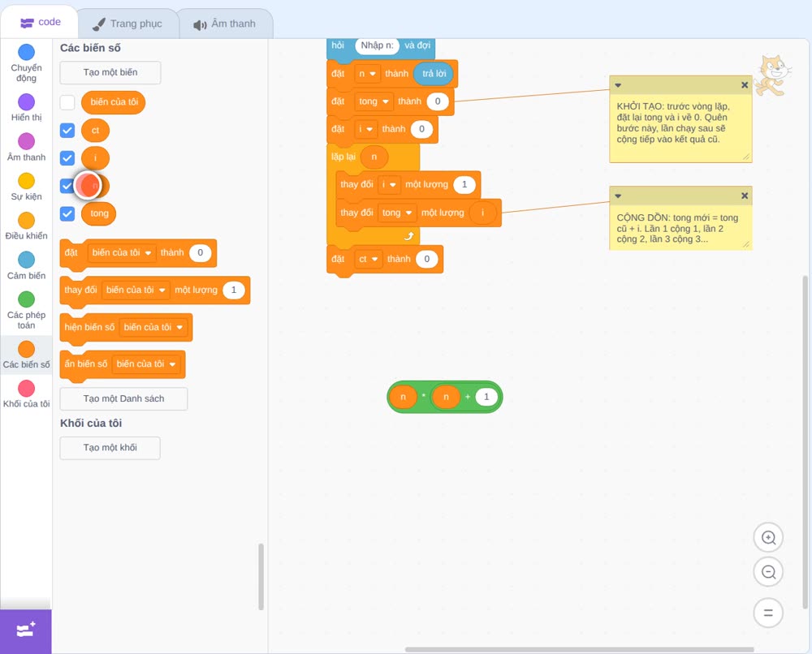Viewport: 812px width, 654px height.
Task: Switch to the Trang phục tab
Action: pyautogui.click(x=127, y=24)
